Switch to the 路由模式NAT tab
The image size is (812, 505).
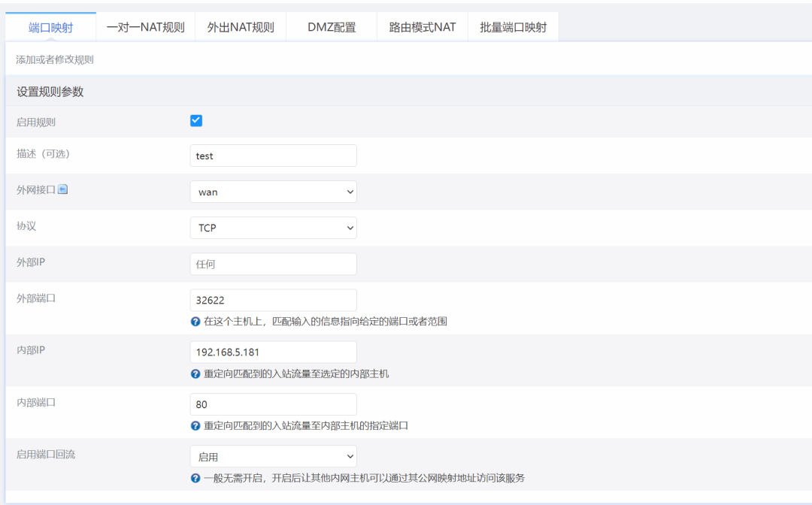pyautogui.click(x=423, y=27)
